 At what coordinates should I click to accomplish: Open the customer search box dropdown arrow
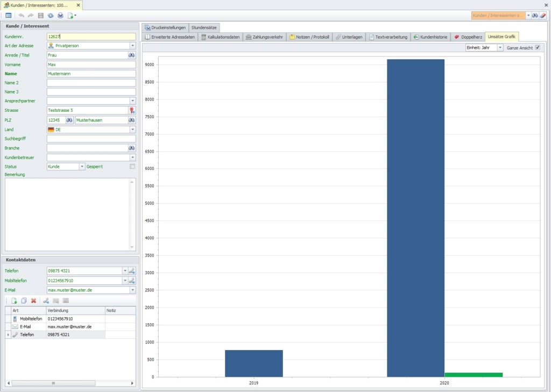point(528,16)
